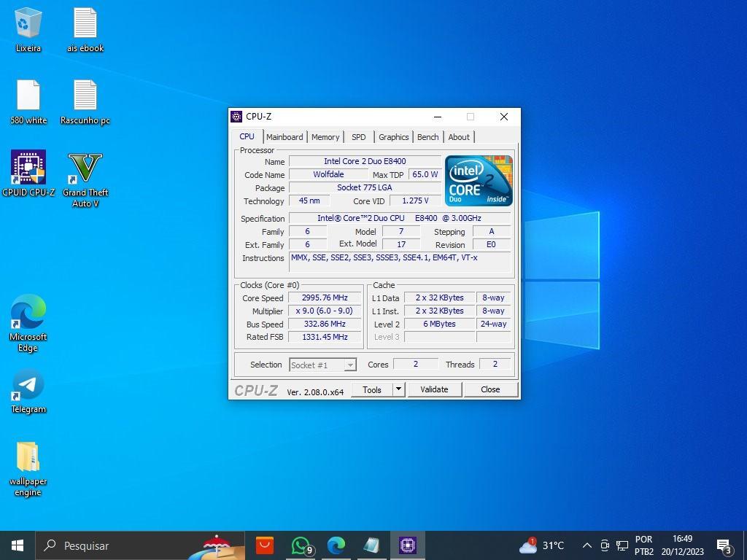Click the Instructions list MMX, SSE text
The image size is (747, 560).
400,262
